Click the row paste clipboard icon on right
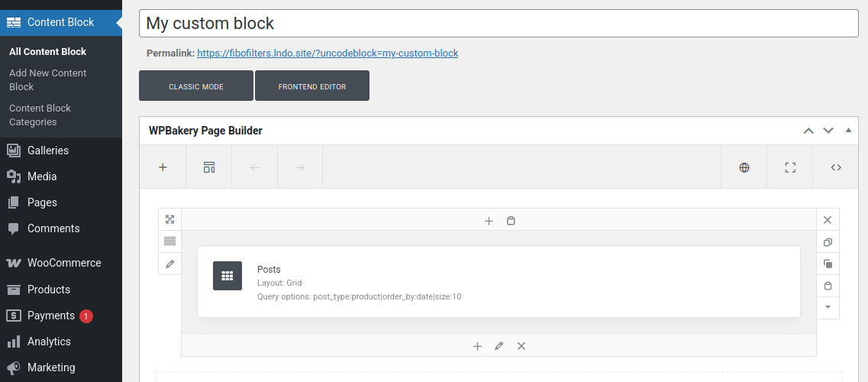 tap(828, 286)
